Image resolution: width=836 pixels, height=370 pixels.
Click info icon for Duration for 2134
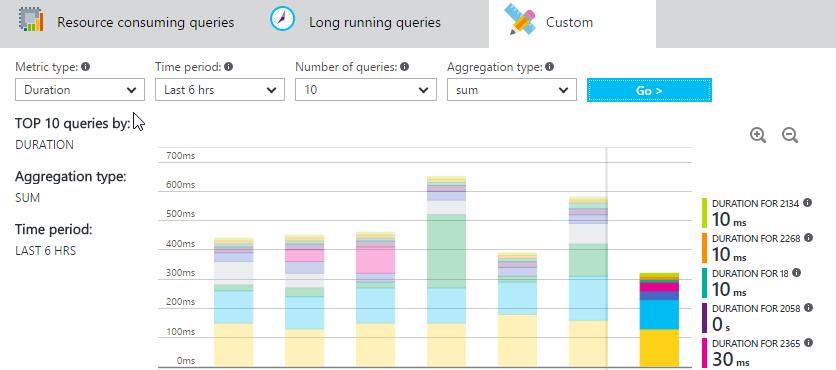click(x=807, y=203)
